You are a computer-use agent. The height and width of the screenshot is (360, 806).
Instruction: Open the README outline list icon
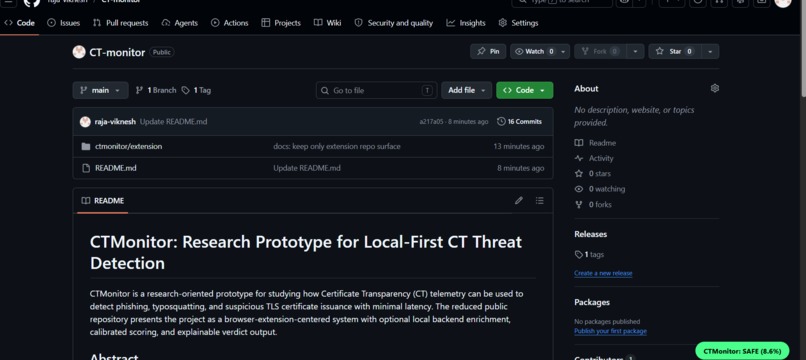[x=539, y=201]
